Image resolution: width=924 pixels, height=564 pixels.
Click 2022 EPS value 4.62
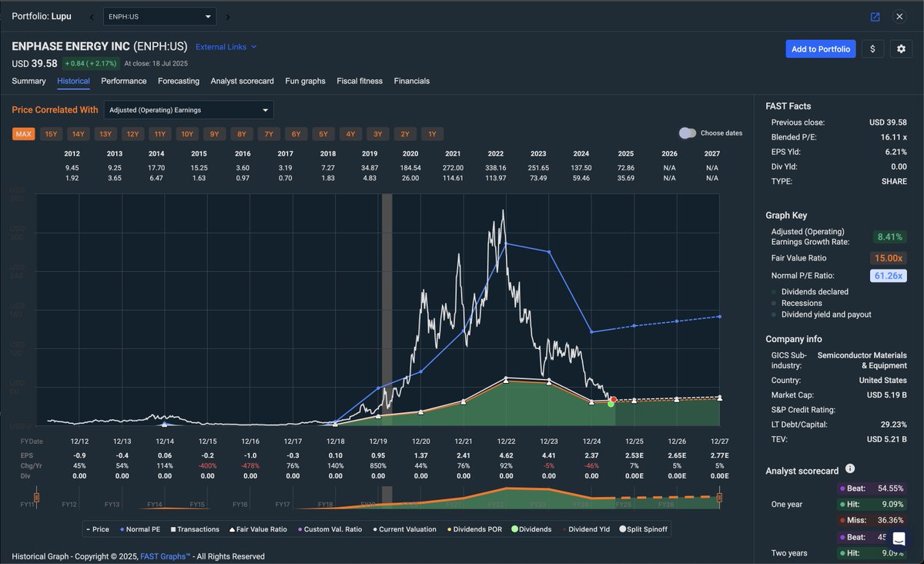(506, 457)
